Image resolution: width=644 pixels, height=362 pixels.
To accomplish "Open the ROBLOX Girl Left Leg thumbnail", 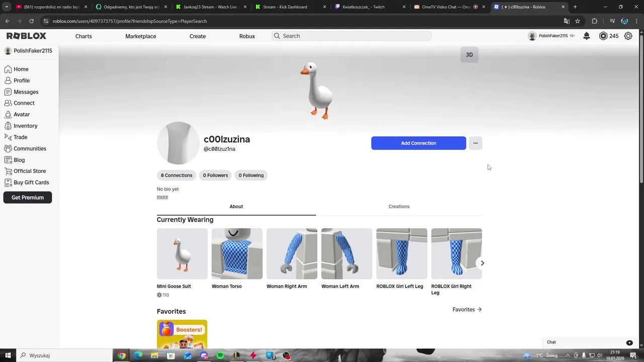I will (401, 254).
